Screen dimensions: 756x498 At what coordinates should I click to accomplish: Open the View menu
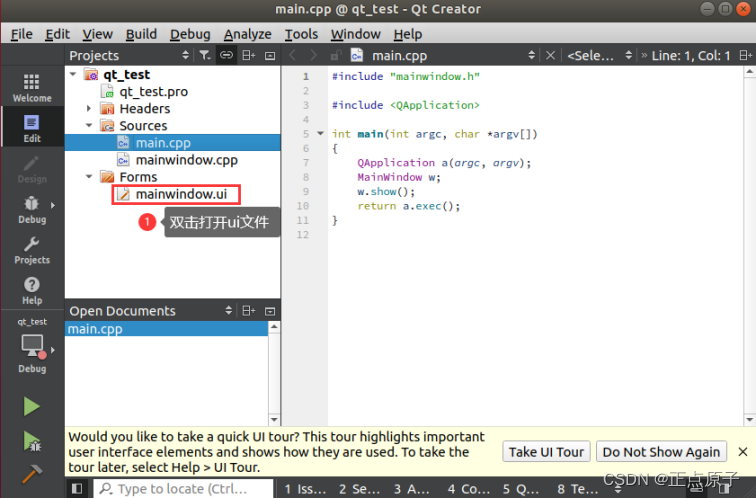(97, 34)
